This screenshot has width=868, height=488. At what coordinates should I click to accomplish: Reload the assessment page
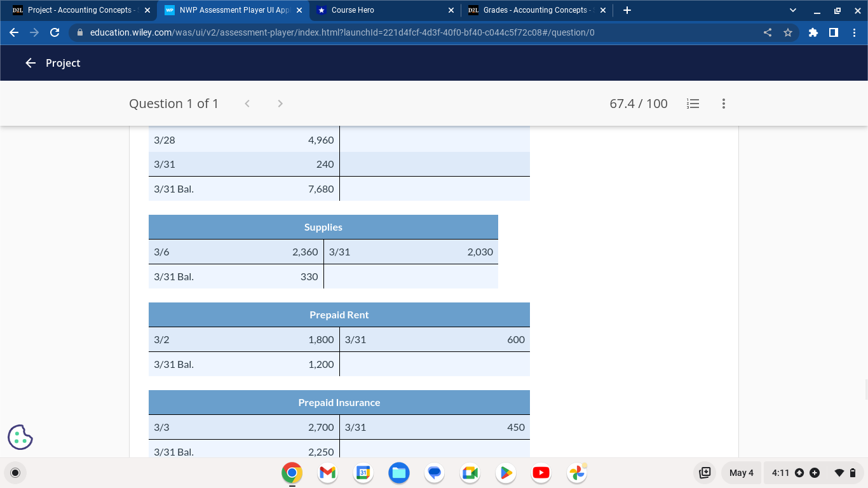point(55,32)
